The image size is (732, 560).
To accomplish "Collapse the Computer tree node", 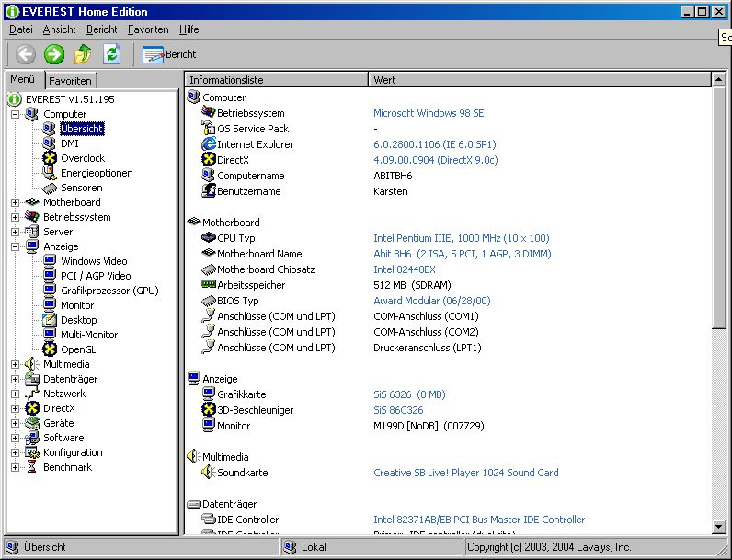I will pyautogui.click(x=16, y=114).
